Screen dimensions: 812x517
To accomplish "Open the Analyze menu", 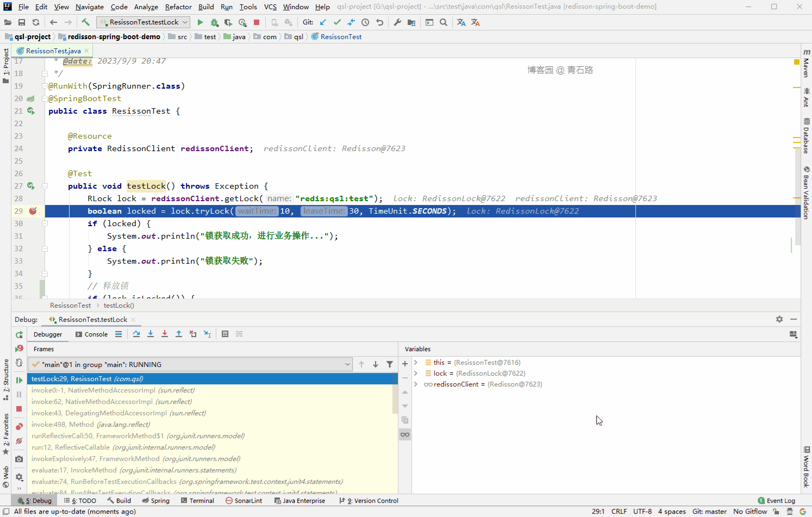I will coord(146,7).
